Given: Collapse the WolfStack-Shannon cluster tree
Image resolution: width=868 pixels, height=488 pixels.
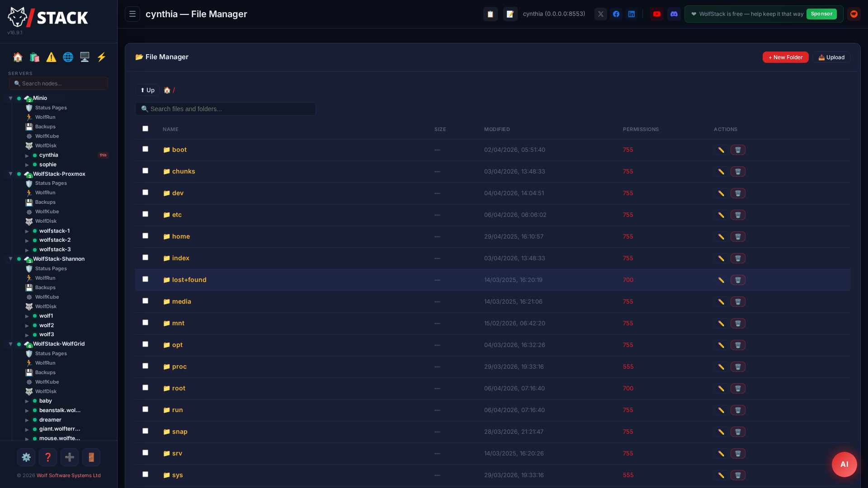Looking at the screenshot, I should 10,259.
